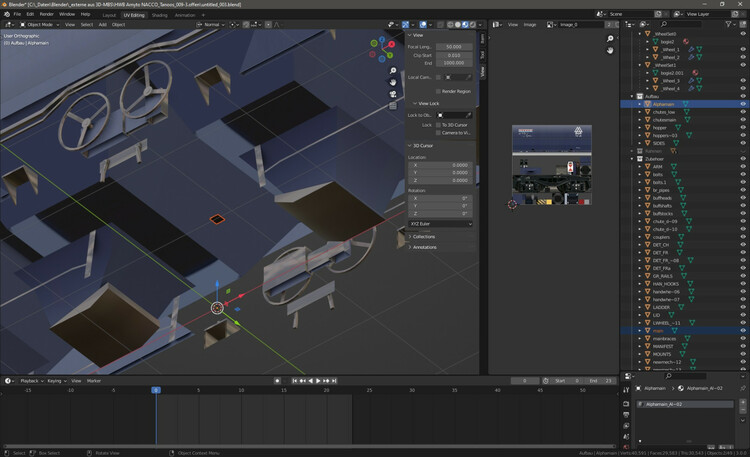Image resolution: width=750 pixels, height=457 pixels.
Task: Enable Lock Camera to View checkbox
Action: pos(438,133)
